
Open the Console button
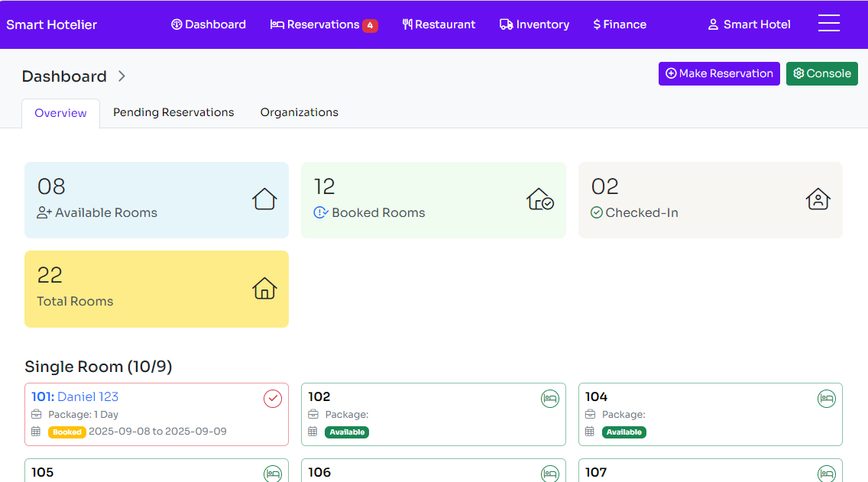822,73
